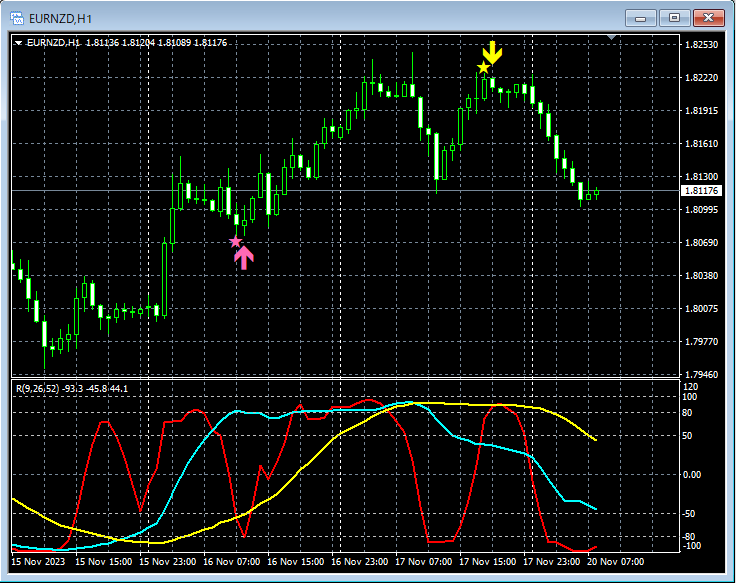Click price scale value 1.80690
Viewport: 737px width, 583px height.
[x=701, y=243]
